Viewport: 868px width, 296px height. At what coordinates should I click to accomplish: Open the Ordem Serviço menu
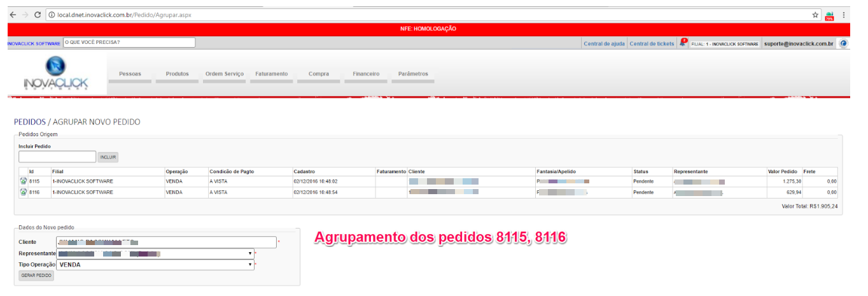pyautogui.click(x=224, y=74)
